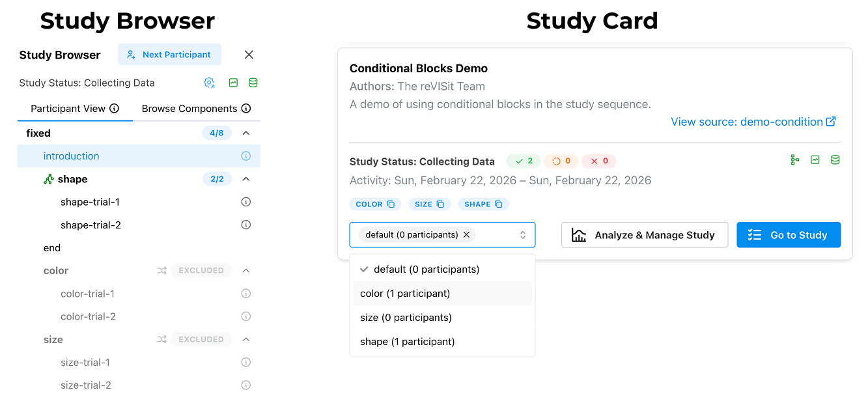Viewport: 868px width, 401px height.
Task: Open the participant selector dropdown arrows
Action: pos(523,234)
